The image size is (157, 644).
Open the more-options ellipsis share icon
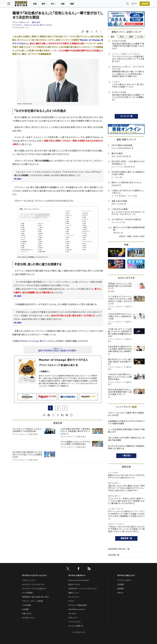pyautogui.click(x=101, y=32)
